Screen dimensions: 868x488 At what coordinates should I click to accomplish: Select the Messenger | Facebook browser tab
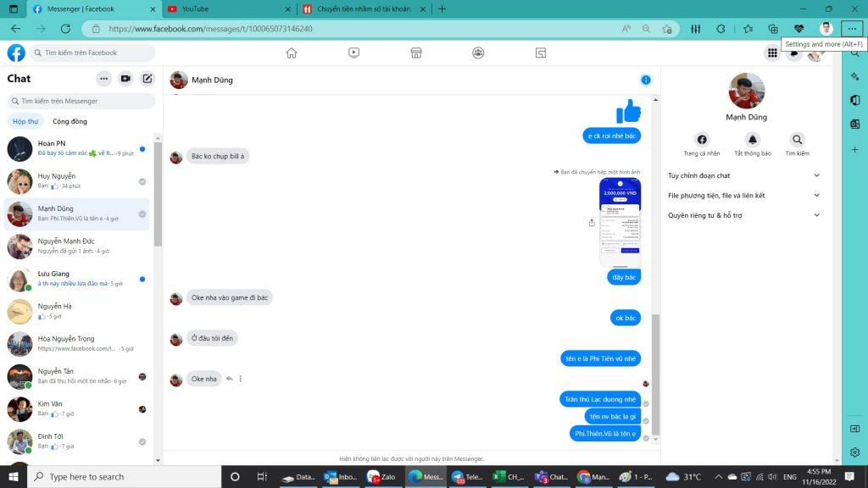click(94, 8)
